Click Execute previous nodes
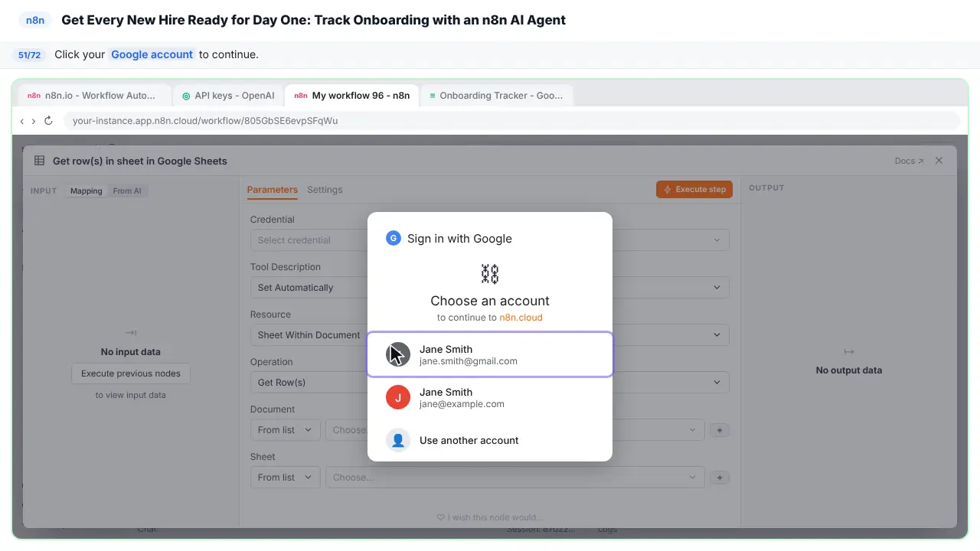 point(131,373)
